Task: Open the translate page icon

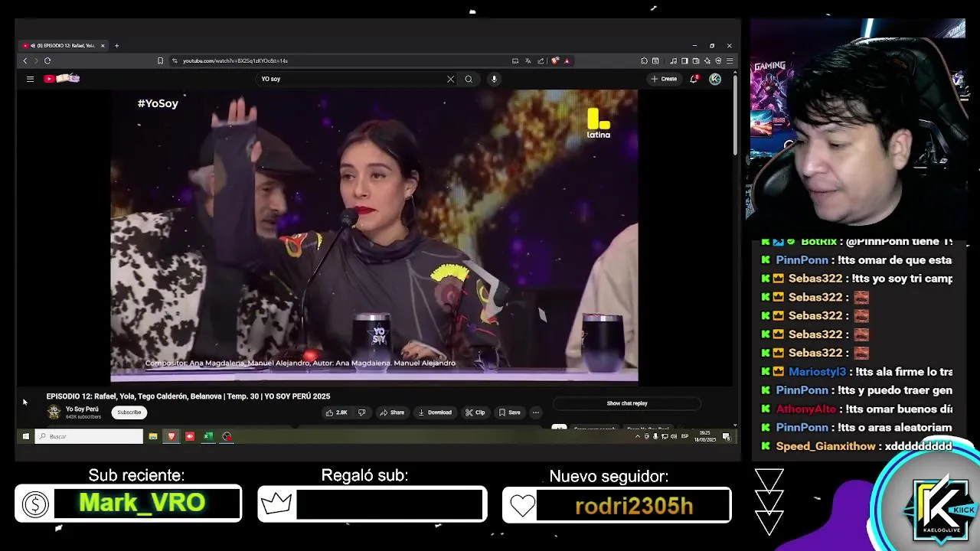Action: (528, 60)
